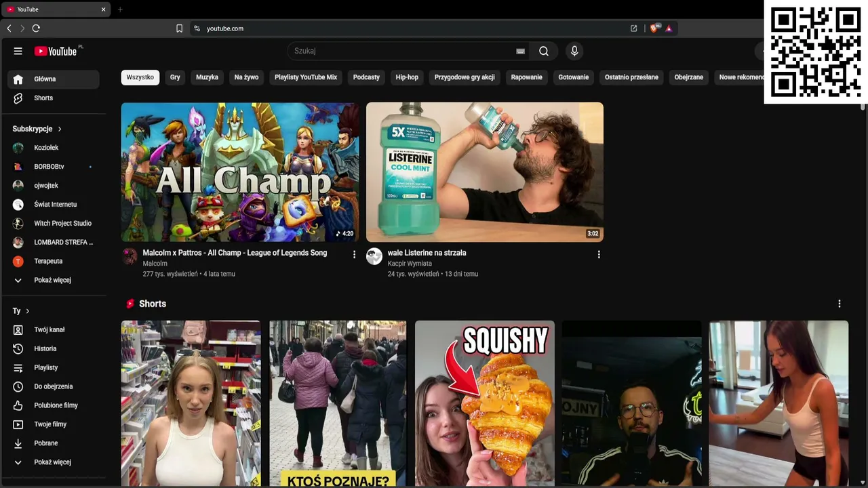Open the Witch Project Studio channel
Viewport: 868px width, 488px height.
[54, 223]
